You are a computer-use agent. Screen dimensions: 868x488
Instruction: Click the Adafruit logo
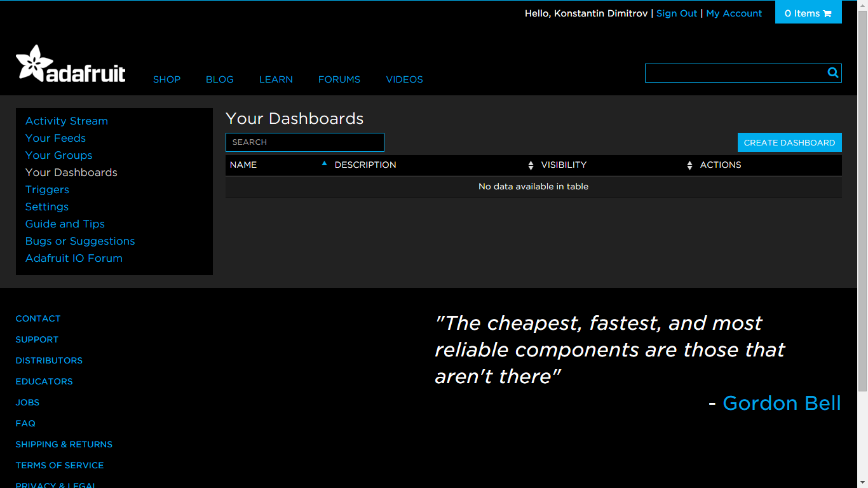coord(71,64)
